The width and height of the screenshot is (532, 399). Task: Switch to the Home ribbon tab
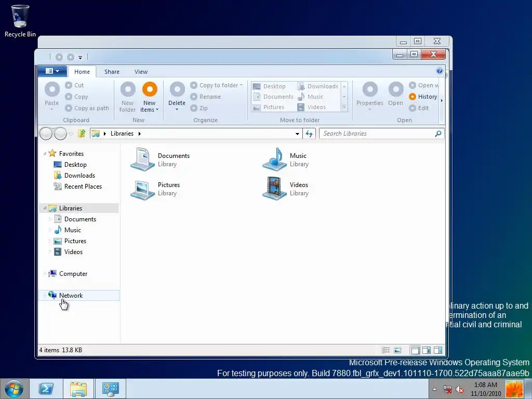click(82, 72)
